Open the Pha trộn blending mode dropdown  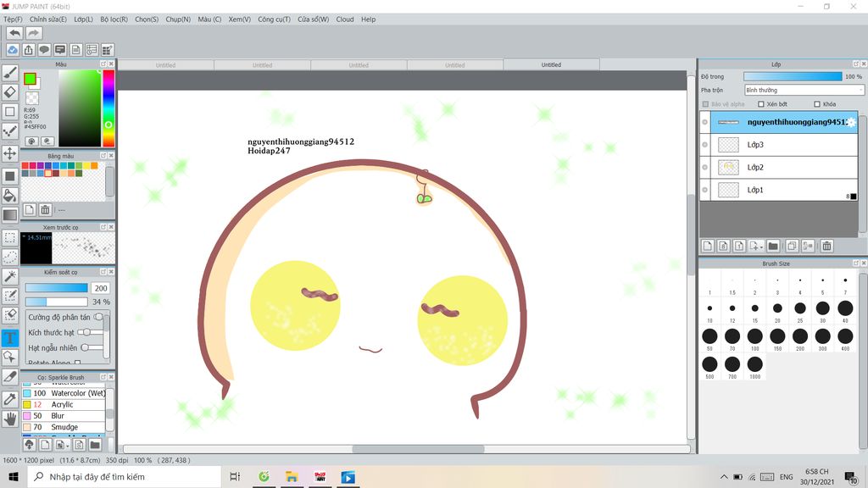804,90
